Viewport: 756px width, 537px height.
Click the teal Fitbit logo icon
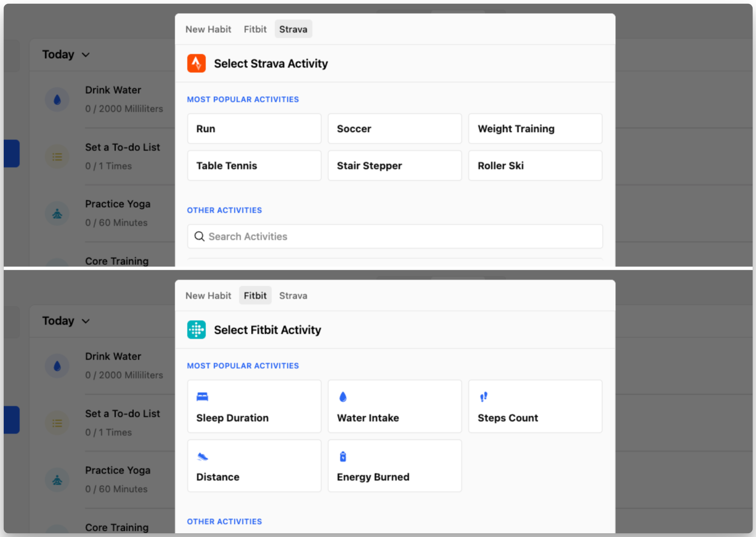coord(196,330)
